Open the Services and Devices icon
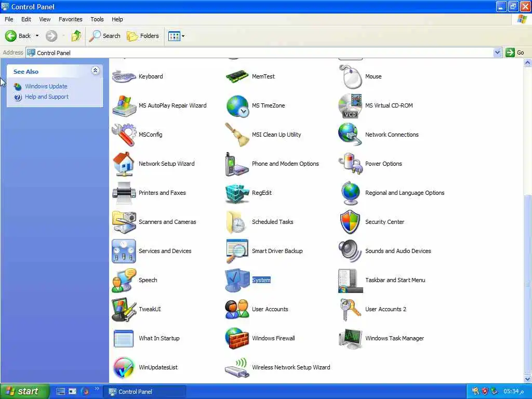The image size is (532, 399). 124,251
